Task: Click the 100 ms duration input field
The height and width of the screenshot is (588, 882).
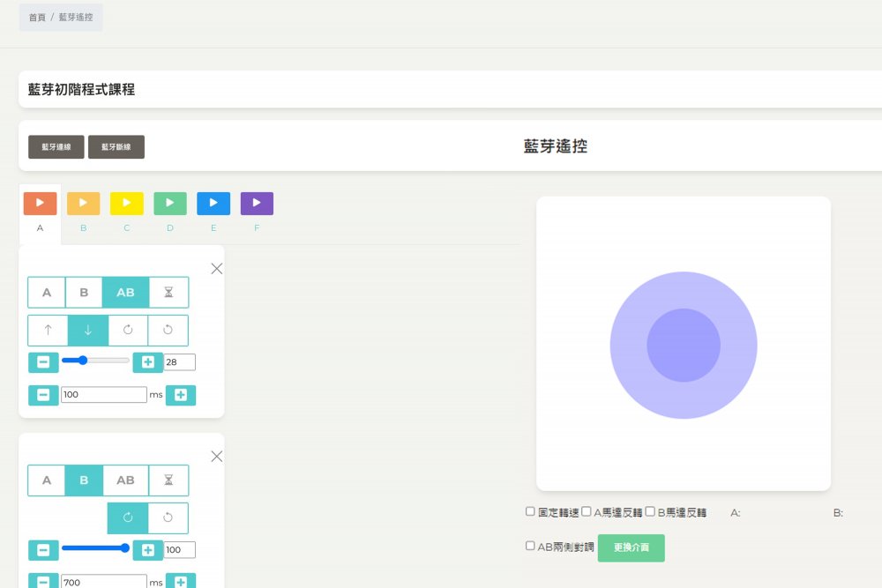Action: coord(103,395)
